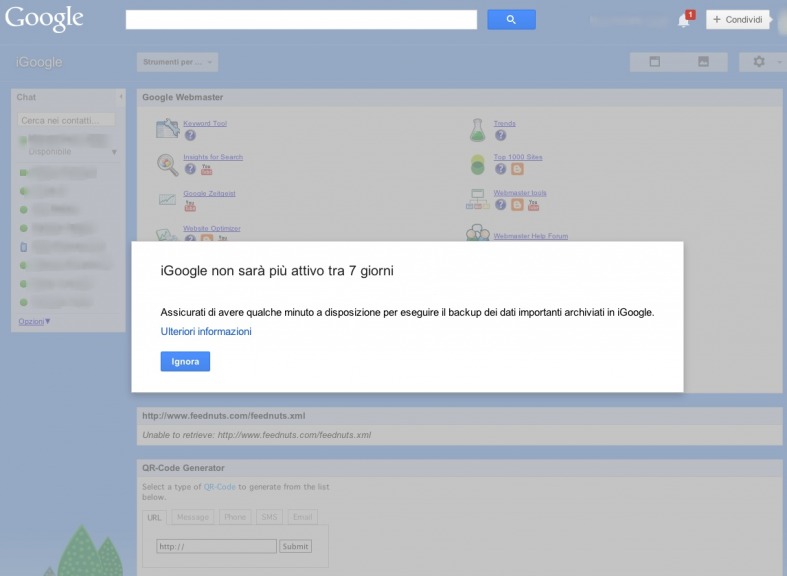Click the window layout icon button
The width and height of the screenshot is (787, 576).
coord(655,62)
